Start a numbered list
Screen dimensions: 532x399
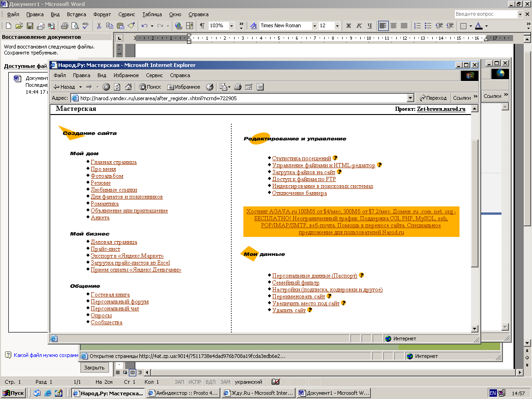417,25
